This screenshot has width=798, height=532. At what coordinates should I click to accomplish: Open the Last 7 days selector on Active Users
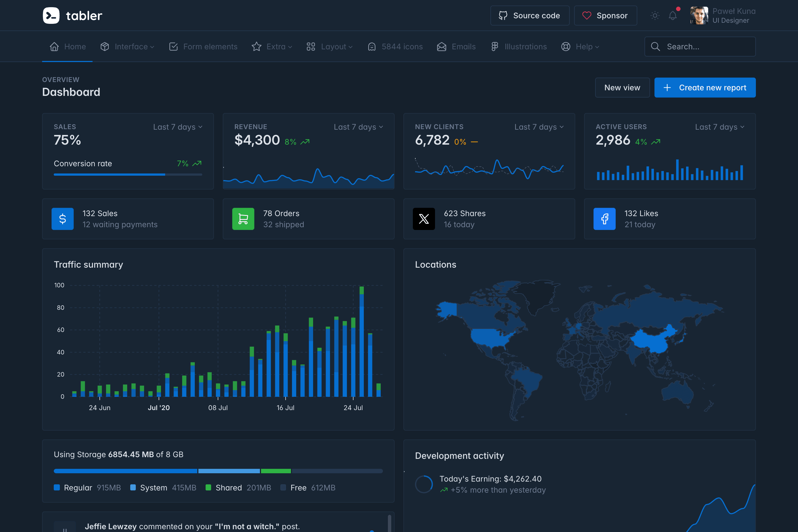719,127
